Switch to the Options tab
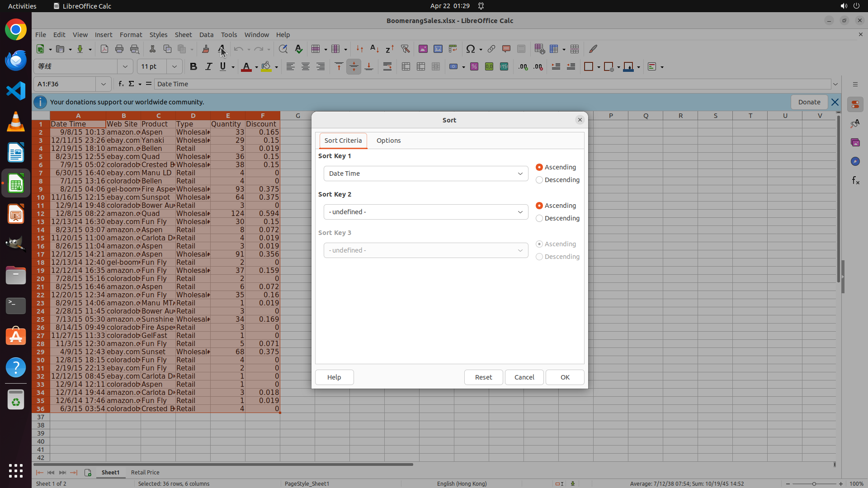Image resolution: width=868 pixels, height=488 pixels. pyautogui.click(x=388, y=141)
